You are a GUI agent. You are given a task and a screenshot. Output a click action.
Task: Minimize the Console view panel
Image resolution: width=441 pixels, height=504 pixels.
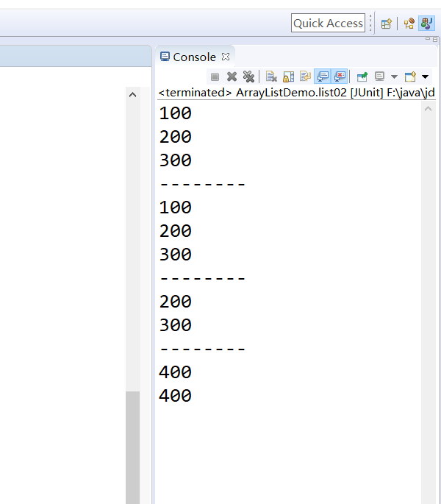tap(428, 39)
